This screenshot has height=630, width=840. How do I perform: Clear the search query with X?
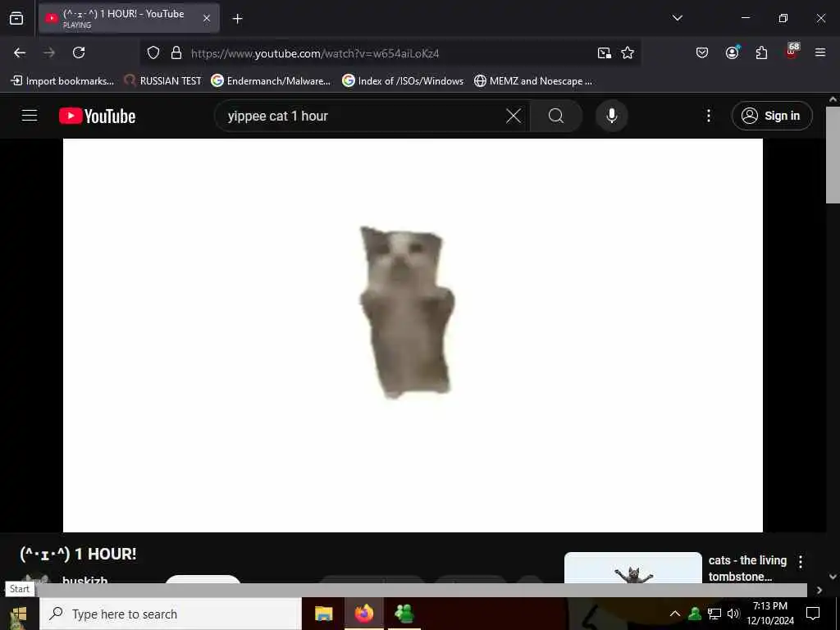(514, 116)
